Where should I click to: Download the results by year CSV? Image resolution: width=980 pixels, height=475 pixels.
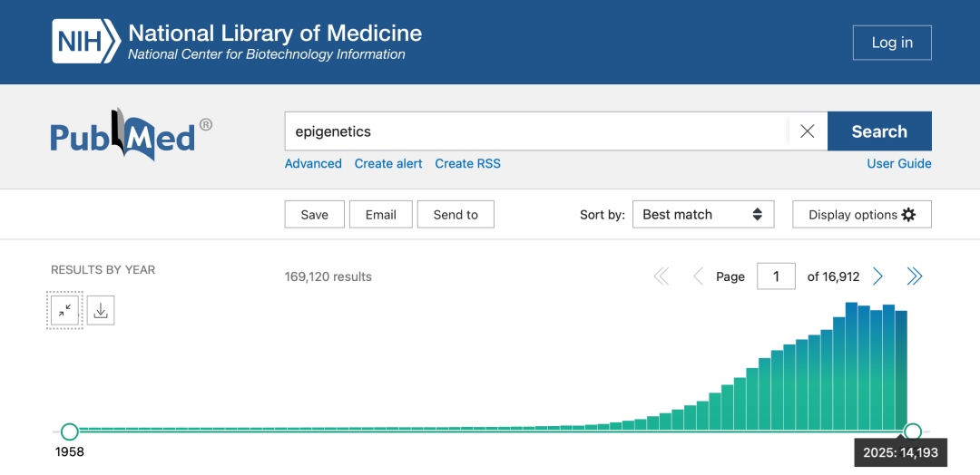[101, 310]
